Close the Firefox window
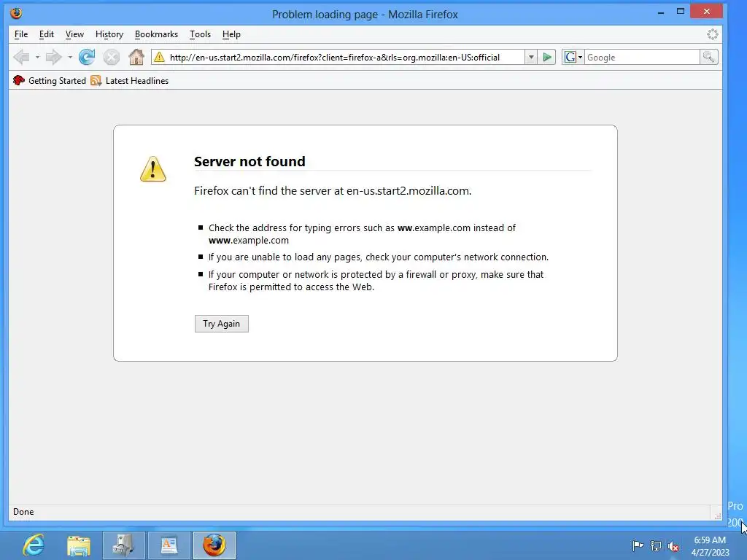This screenshot has width=747, height=560. [x=706, y=12]
